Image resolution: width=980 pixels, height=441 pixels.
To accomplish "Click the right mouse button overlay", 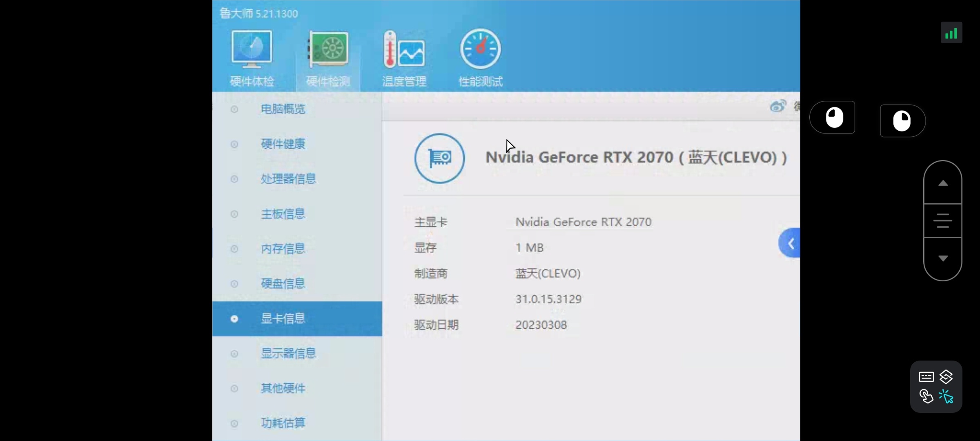I will tap(903, 121).
